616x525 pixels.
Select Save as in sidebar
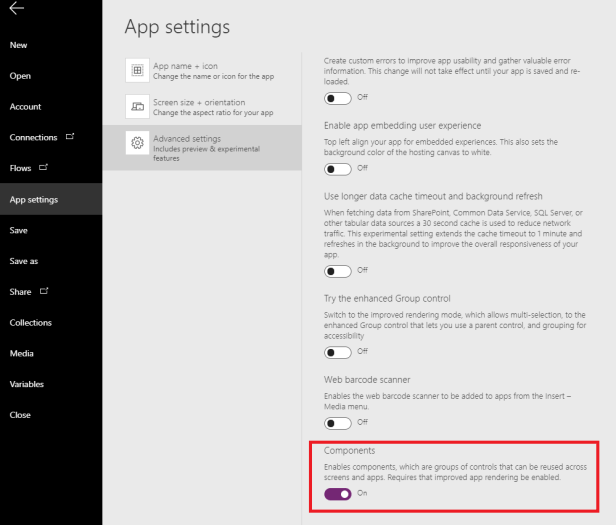[24, 261]
